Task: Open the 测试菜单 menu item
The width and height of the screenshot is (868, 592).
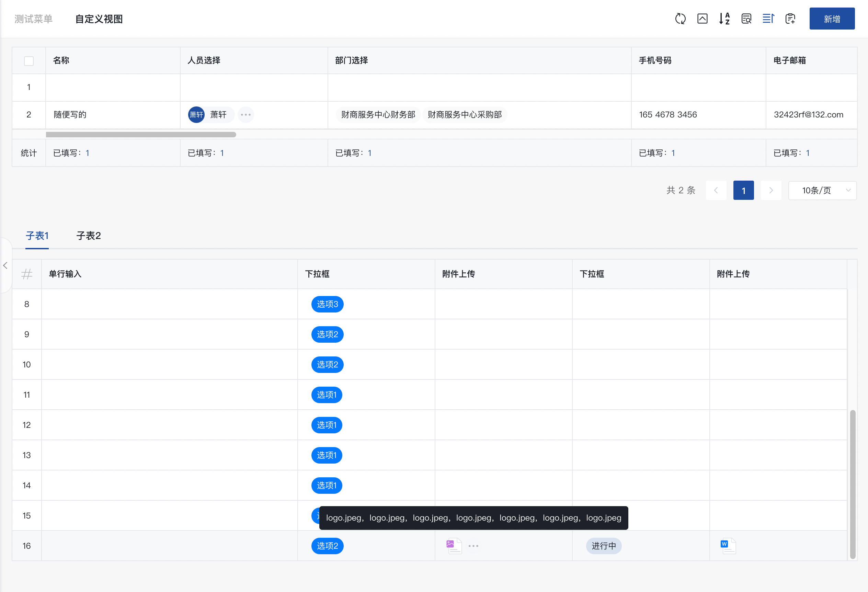Action: 34,19
